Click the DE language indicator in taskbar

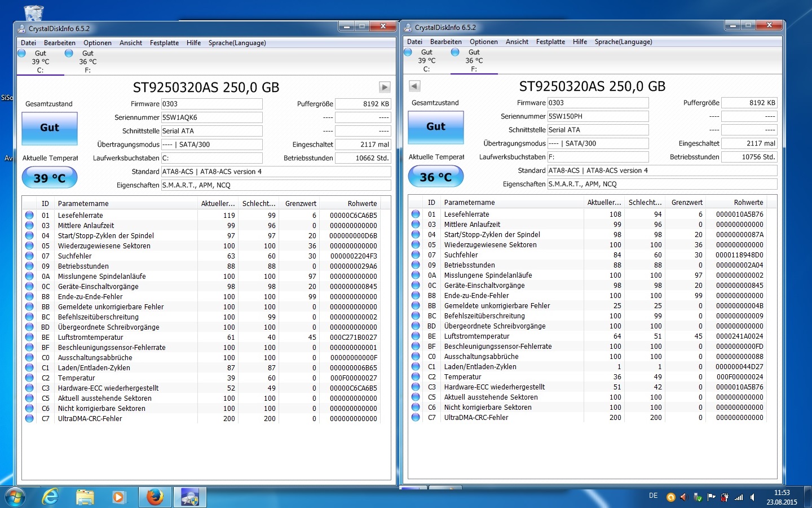pos(653,496)
